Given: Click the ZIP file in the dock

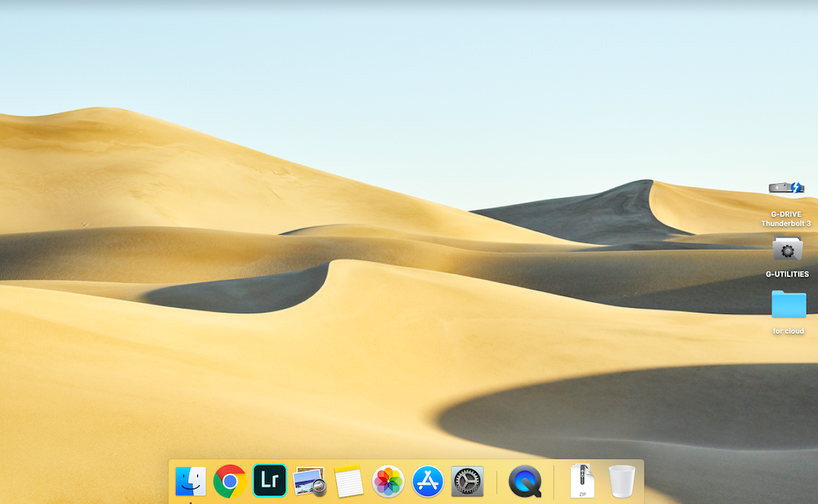Looking at the screenshot, I should [x=582, y=481].
